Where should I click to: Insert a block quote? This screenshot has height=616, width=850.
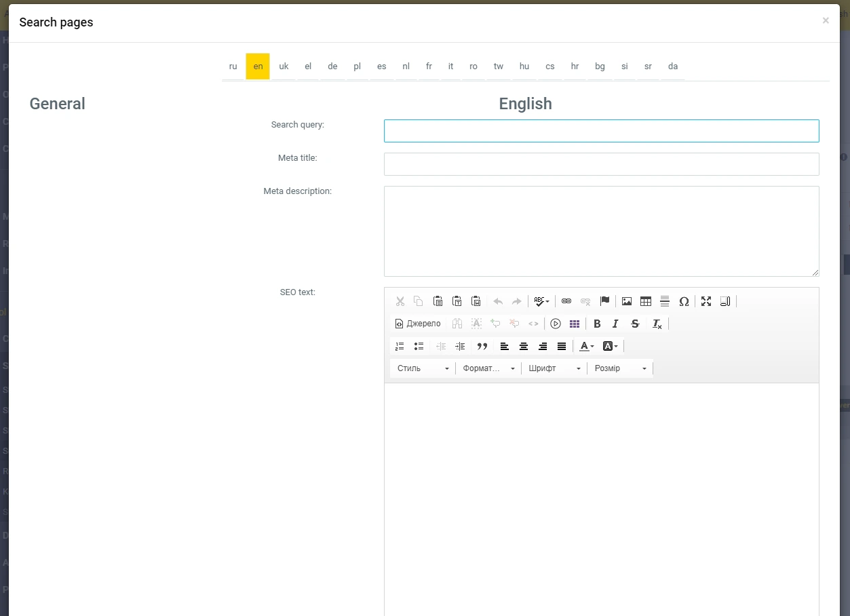[482, 346]
